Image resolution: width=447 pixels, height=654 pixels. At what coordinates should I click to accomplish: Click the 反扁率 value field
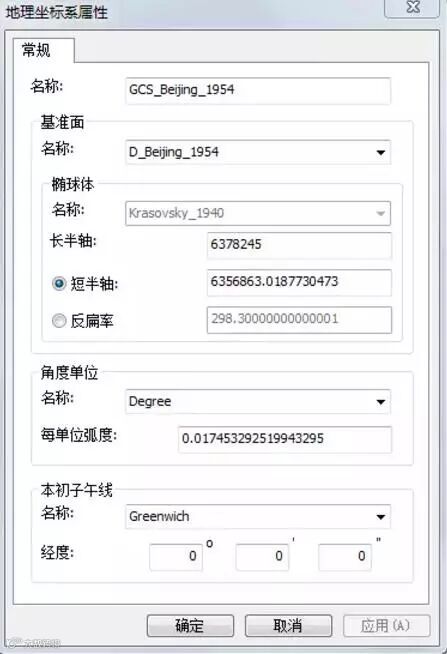299,320
